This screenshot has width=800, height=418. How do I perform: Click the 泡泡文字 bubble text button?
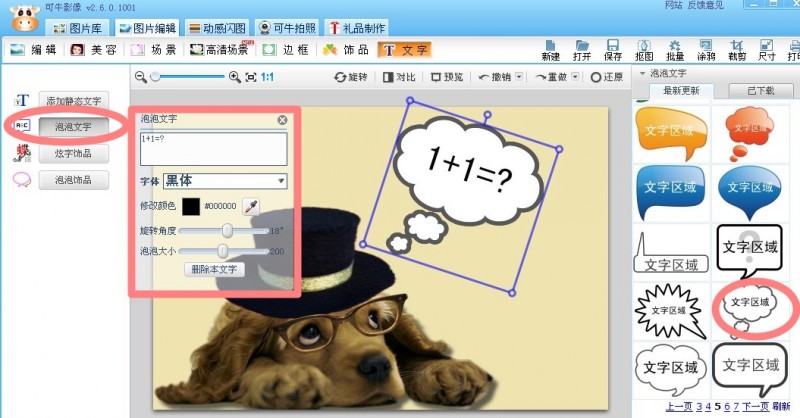[x=74, y=127]
